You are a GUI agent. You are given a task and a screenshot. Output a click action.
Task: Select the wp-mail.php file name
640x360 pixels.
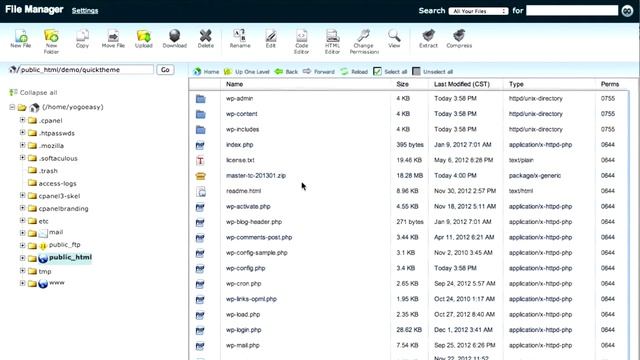coord(242,345)
